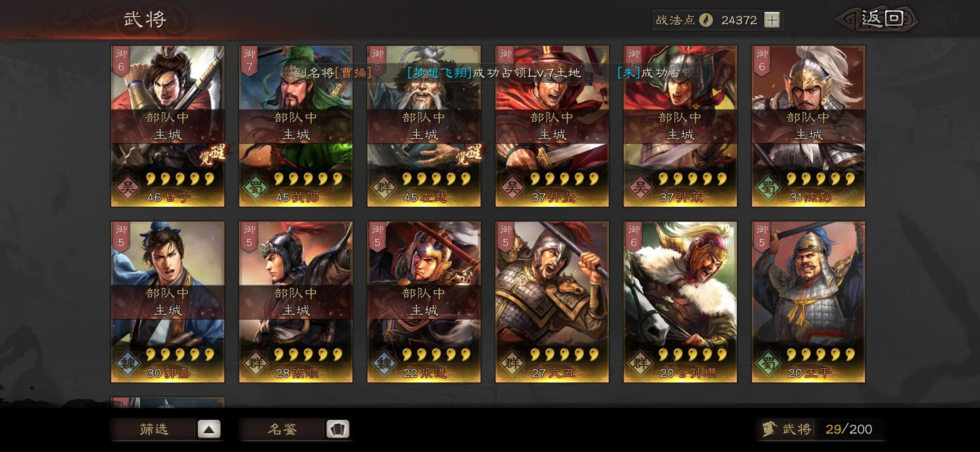This screenshot has width=980, height=452.
Task: Click the 蜀 faction badge on 关羽
Action: (255, 187)
